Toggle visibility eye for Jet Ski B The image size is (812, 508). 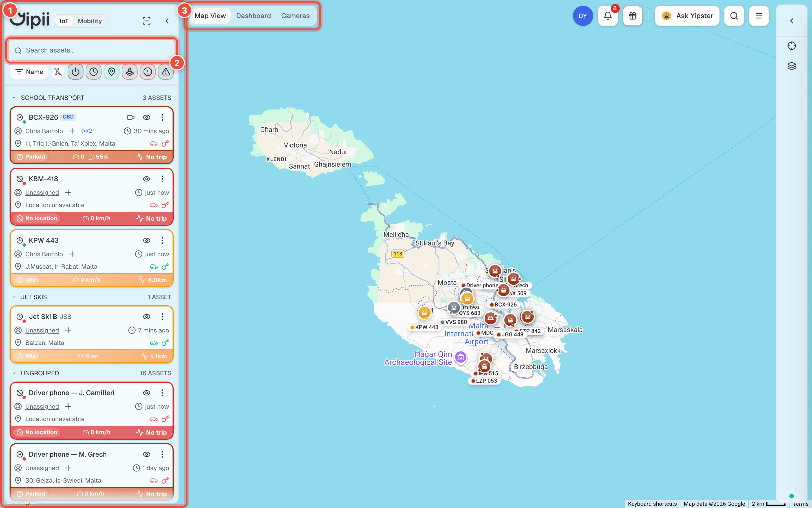(x=147, y=316)
